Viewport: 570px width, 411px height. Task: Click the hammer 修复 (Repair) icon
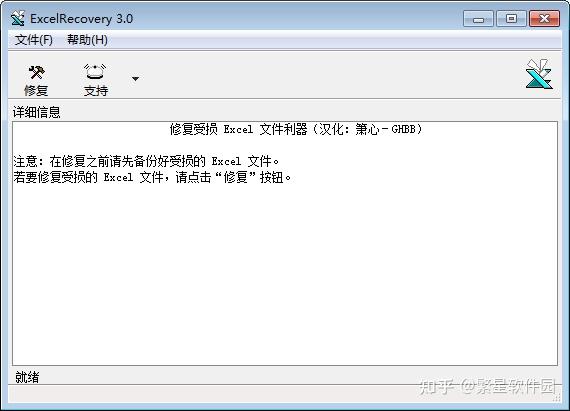point(36,72)
